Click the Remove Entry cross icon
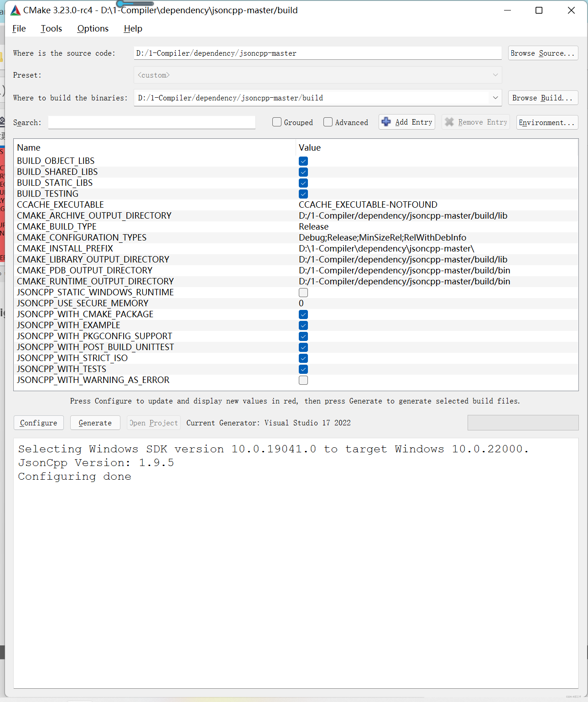Viewport: 588px width, 702px height. (x=449, y=122)
